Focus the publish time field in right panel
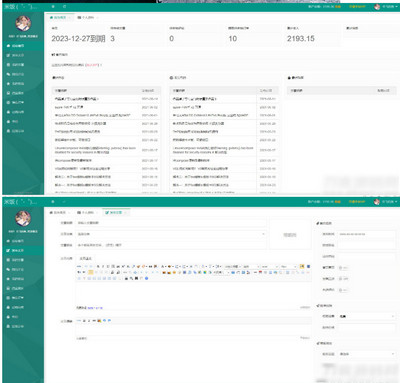The width and height of the screenshot is (400, 383). tap(367, 234)
